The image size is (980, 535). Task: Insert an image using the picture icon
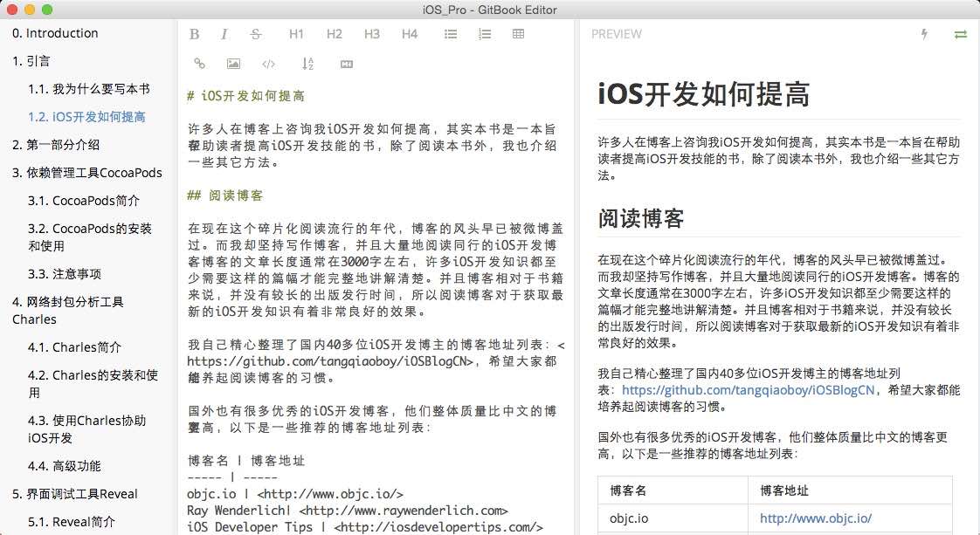pos(233,63)
